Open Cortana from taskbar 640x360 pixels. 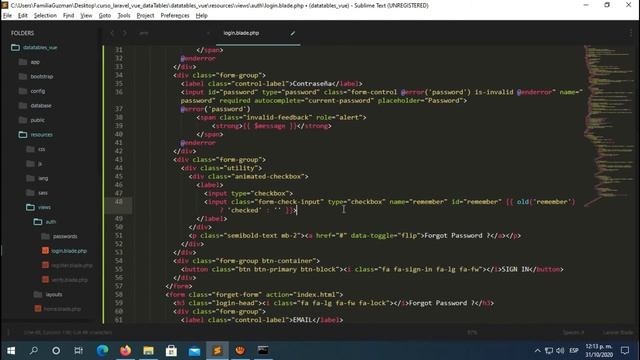tap(56, 350)
